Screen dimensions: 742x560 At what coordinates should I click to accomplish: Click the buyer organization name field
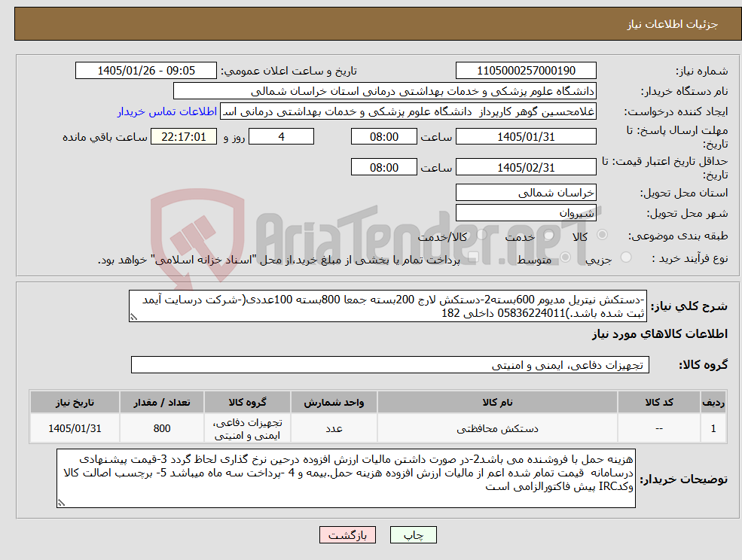pos(385,91)
